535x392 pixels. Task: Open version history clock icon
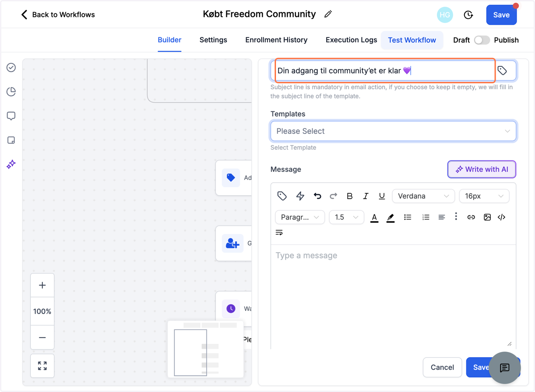(468, 15)
